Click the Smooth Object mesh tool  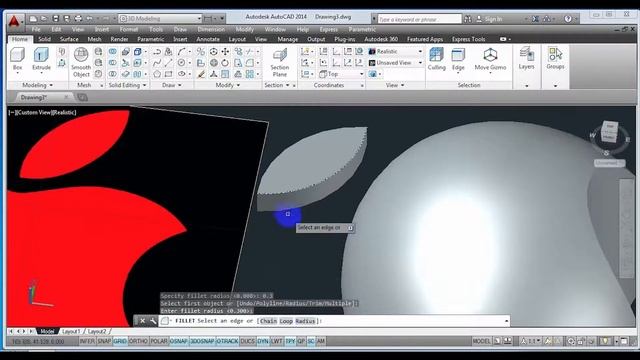tap(81, 62)
